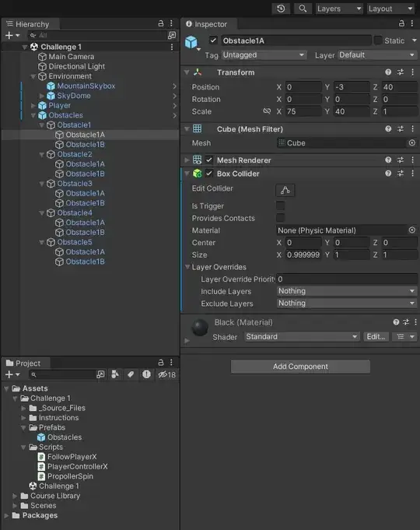This screenshot has height=530, width=420.
Task: Open the Shader Standard dropdown
Action: pos(302,337)
